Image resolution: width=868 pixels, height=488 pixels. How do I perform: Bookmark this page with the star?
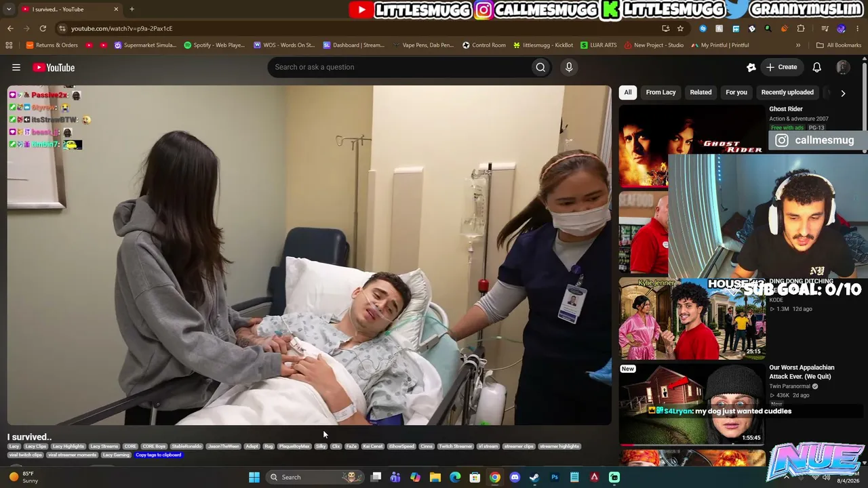(x=680, y=28)
